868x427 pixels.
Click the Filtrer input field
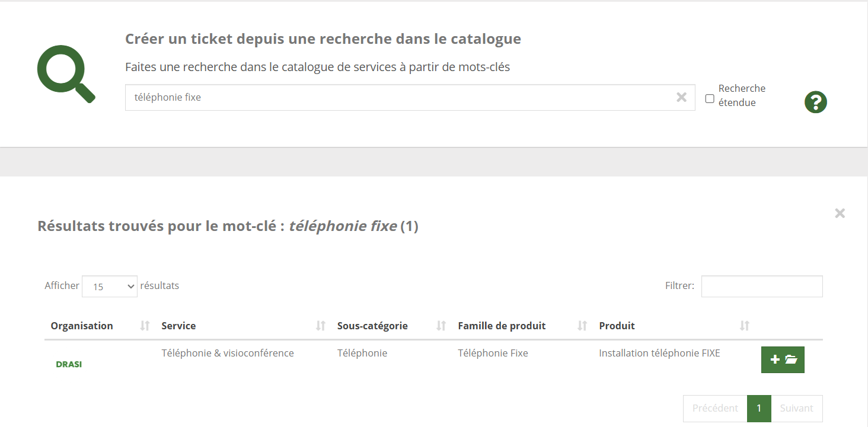tap(762, 286)
